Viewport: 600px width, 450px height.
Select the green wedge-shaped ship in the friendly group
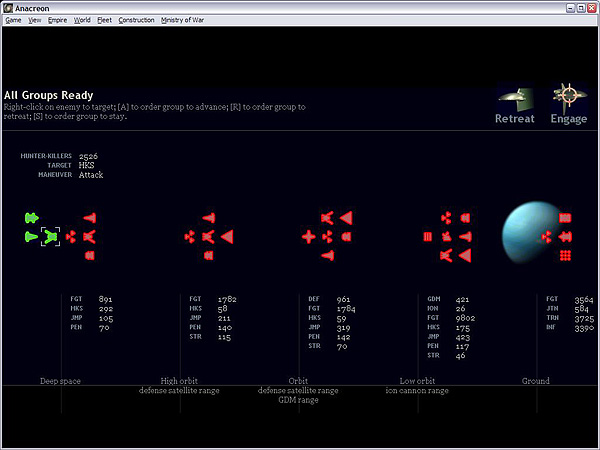pyautogui.click(x=31, y=236)
